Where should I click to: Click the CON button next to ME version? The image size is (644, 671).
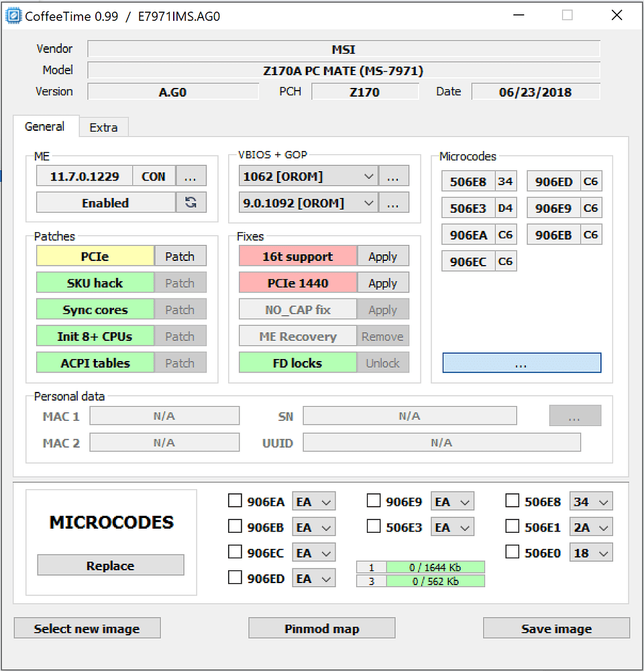(154, 176)
